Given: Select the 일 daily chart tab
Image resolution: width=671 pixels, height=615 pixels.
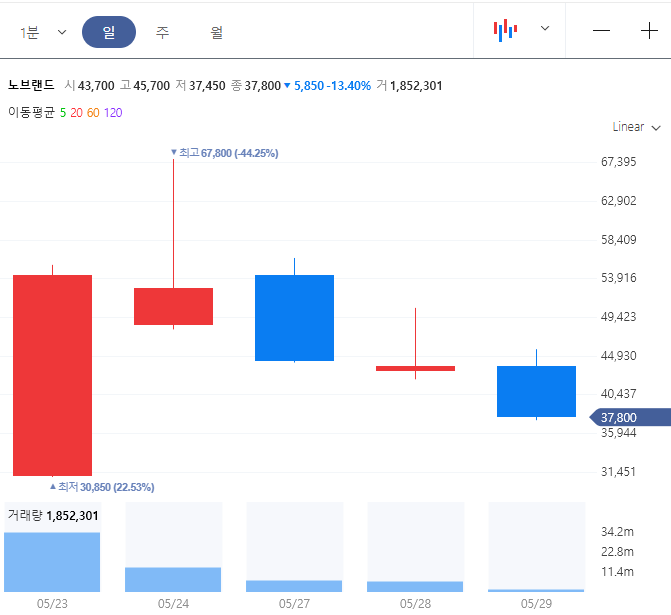Looking at the screenshot, I should [x=109, y=32].
